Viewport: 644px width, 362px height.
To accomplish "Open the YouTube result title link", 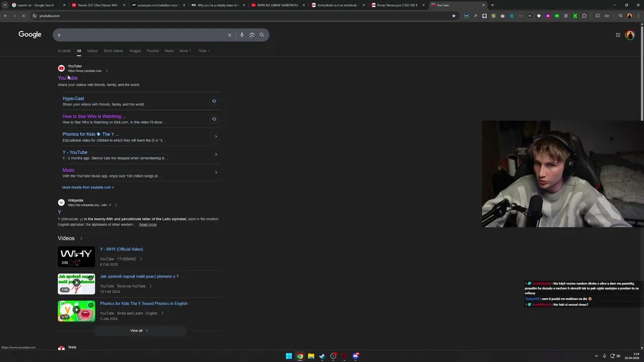I will [67, 78].
